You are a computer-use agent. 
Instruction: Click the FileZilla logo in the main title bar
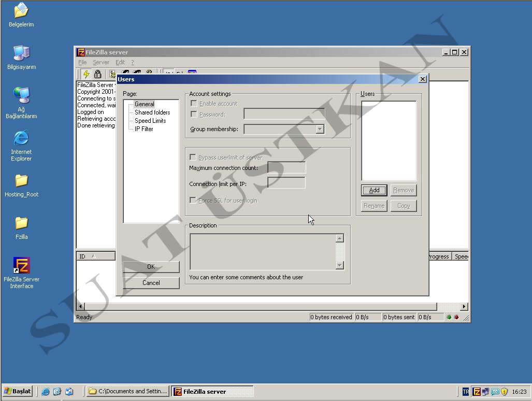[x=80, y=52]
